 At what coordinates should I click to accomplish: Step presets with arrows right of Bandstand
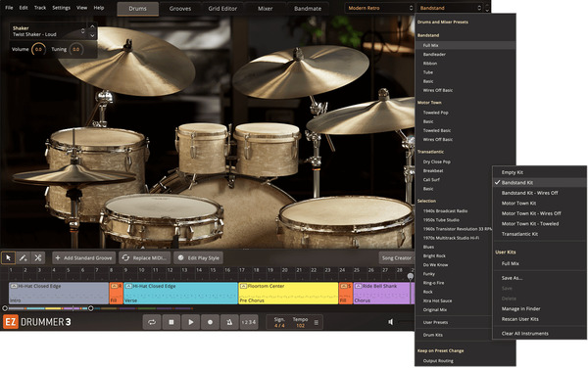487,8
